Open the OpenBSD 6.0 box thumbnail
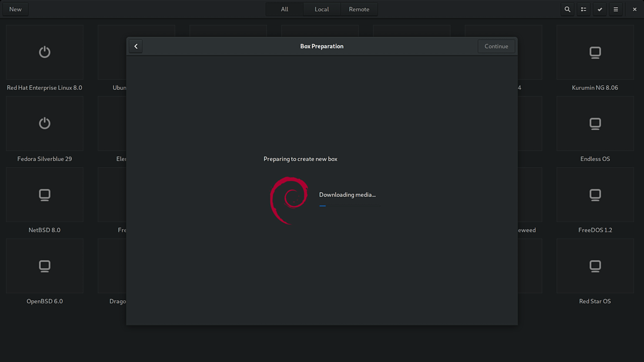This screenshot has height=362, width=644. [45, 266]
